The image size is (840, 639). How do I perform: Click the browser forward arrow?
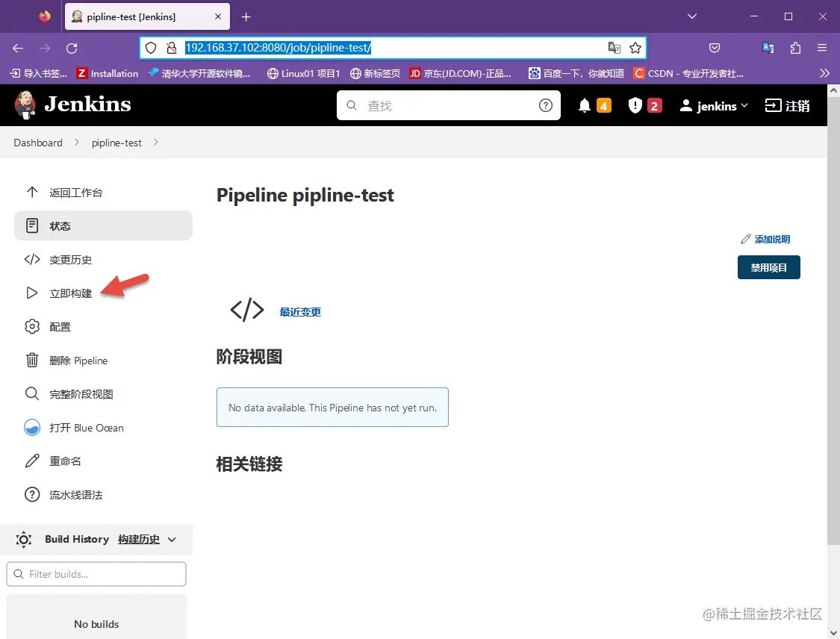[x=45, y=49]
